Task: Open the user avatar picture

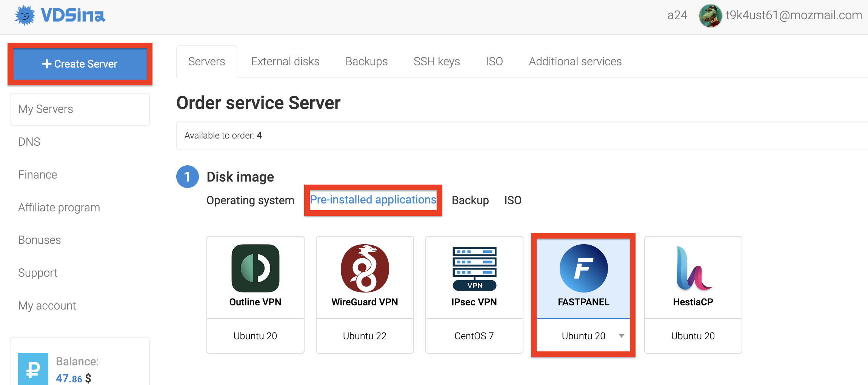Action: [x=710, y=15]
